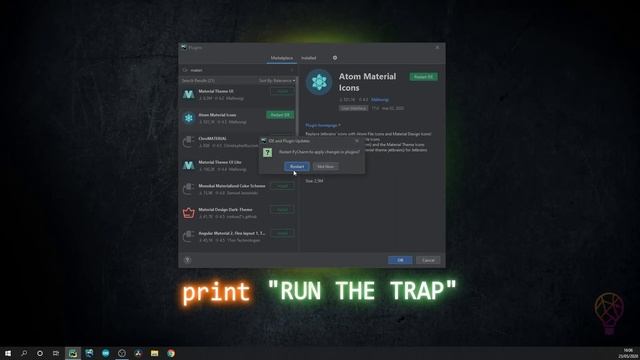Click OK in the Plugins dialog
Viewport: 640px width, 360px height.
pos(400,260)
